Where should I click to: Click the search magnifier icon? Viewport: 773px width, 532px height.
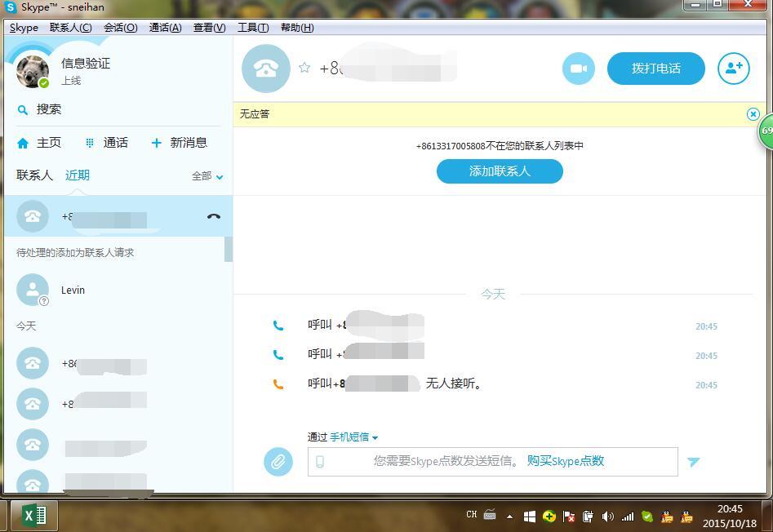[x=23, y=109]
